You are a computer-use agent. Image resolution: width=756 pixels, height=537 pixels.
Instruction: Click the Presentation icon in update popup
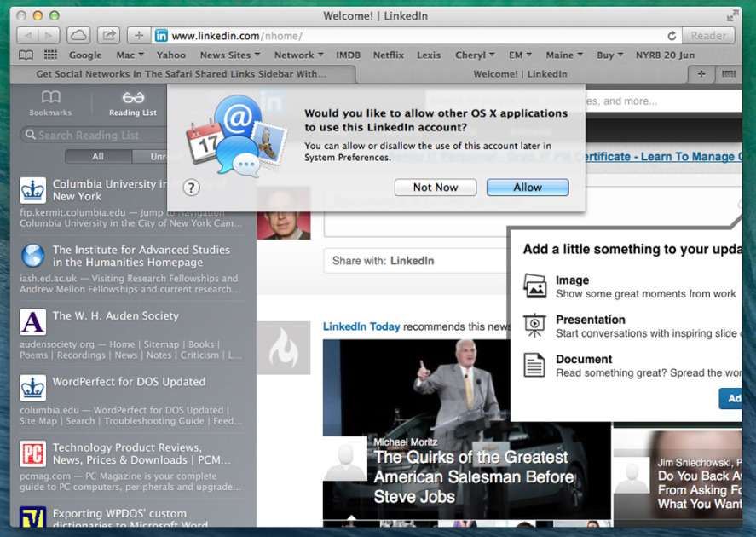coord(534,326)
